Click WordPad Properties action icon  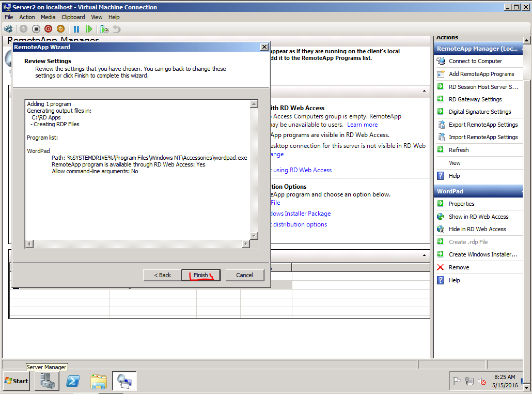click(441, 204)
